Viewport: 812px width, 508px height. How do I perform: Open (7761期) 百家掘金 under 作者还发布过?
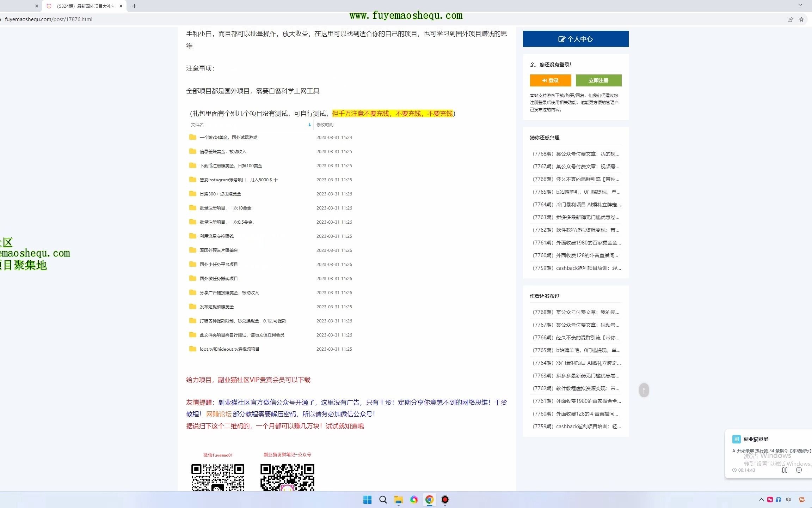point(577,401)
